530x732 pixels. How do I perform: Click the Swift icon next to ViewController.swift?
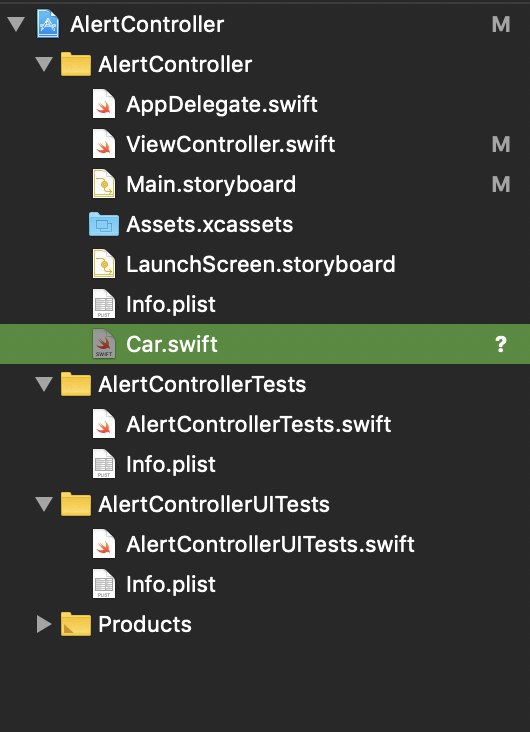point(104,144)
